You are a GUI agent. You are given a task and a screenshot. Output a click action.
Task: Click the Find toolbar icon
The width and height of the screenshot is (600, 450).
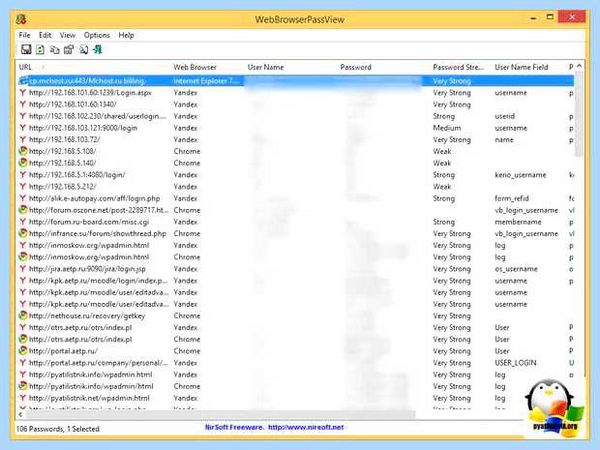(83, 49)
